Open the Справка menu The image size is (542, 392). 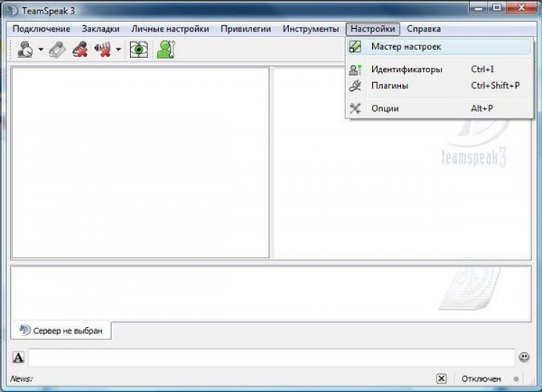tap(423, 29)
